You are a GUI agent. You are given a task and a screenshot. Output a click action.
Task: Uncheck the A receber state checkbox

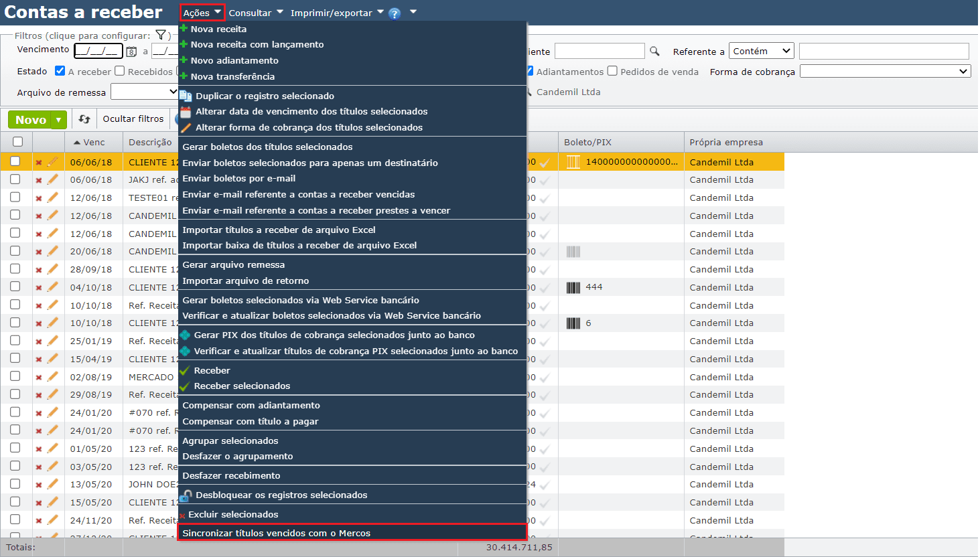(x=60, y=71)
